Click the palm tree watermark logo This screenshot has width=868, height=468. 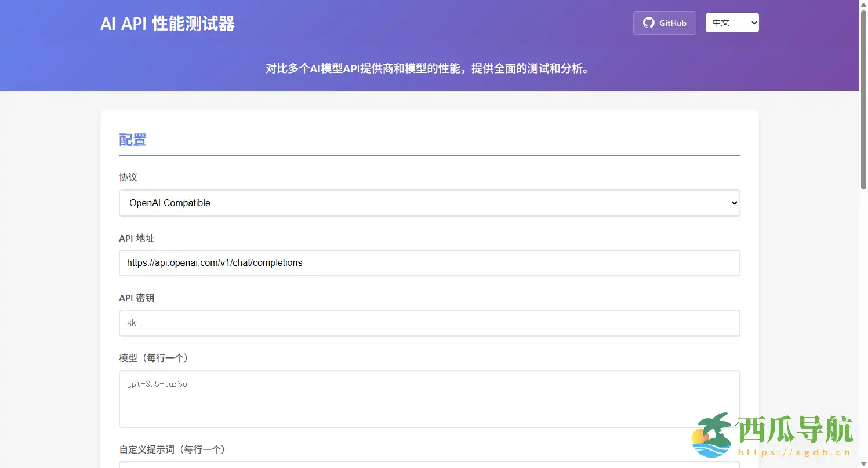tap(713, 436)
